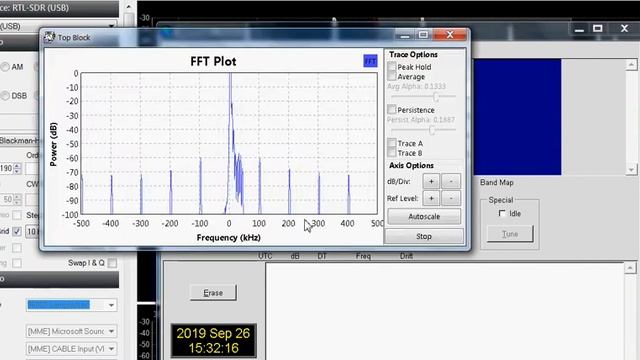
Task: Click the blue Band Map panel
Action: coord(517,117)
